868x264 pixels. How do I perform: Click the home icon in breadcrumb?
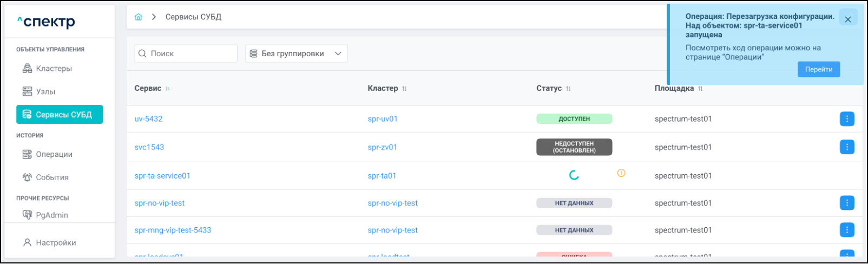point(139,17)
